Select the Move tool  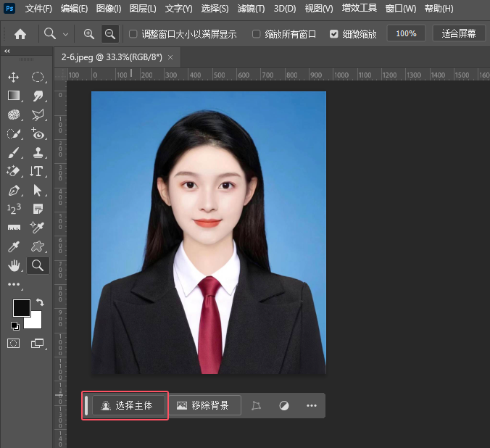(14, 77)
